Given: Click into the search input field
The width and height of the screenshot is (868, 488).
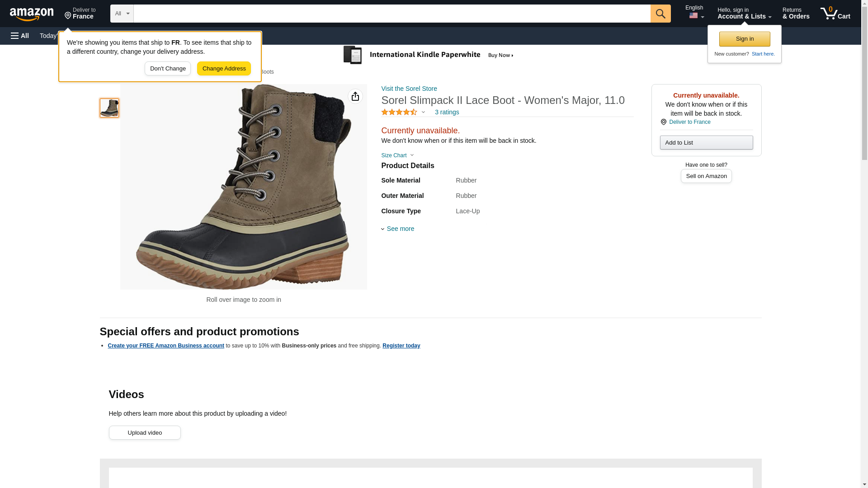Looking at the screenshot, I should coord(392,14).
